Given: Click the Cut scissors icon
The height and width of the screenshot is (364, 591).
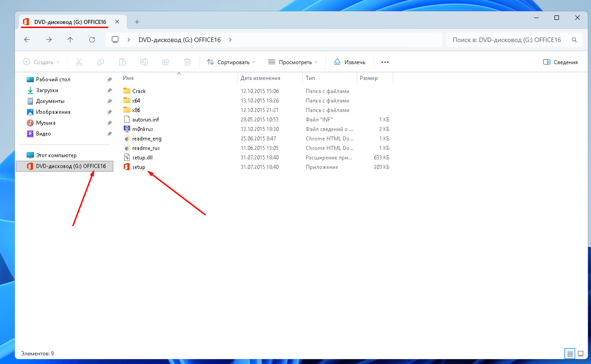Looking at the screenshot, I should click(79, 62).
